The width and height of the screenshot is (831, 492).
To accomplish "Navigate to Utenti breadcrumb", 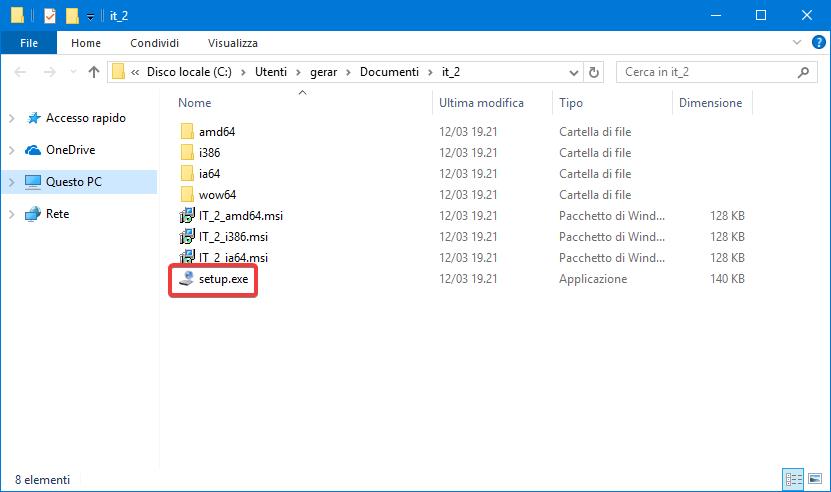I will click(x=271, y=72).
